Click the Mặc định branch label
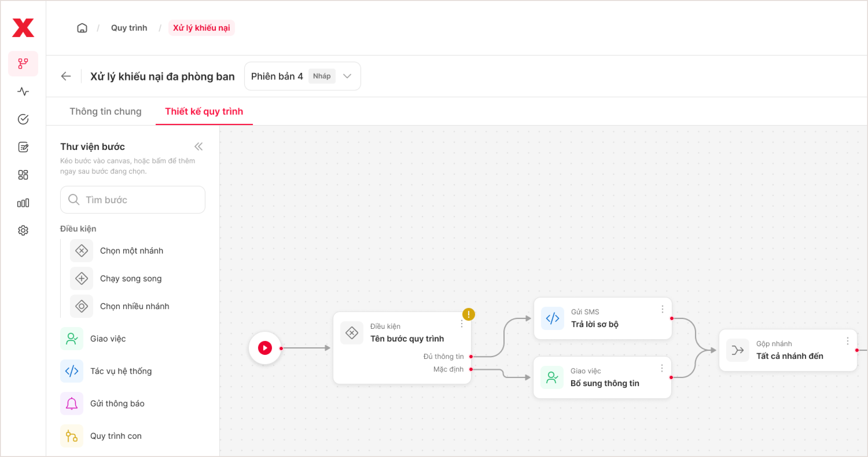868x457 pixels. pos(448,369)
